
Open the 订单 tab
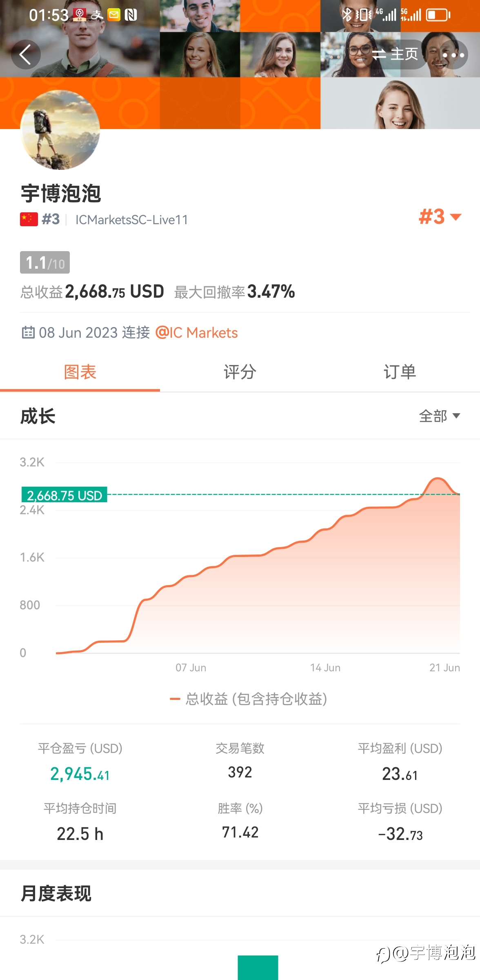click(400, 372)
